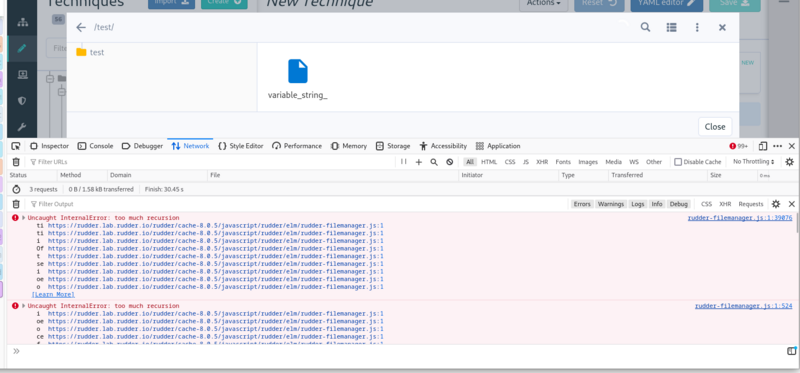Switch to the Console devtools tab
This screenshot has height=373, width=800.
tap(95, 146)
